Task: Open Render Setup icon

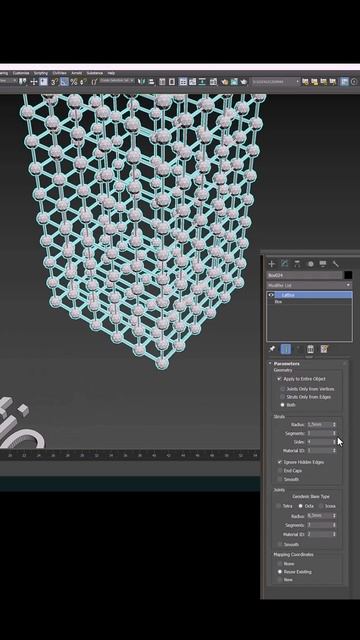Action: point(224,82)
